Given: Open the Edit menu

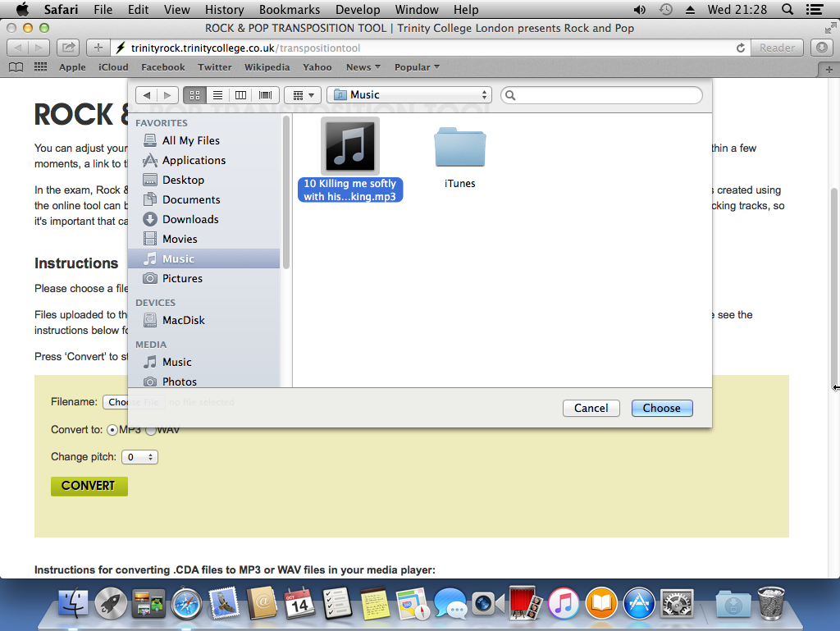Looking at the screenshot, I should click(138, 10).
